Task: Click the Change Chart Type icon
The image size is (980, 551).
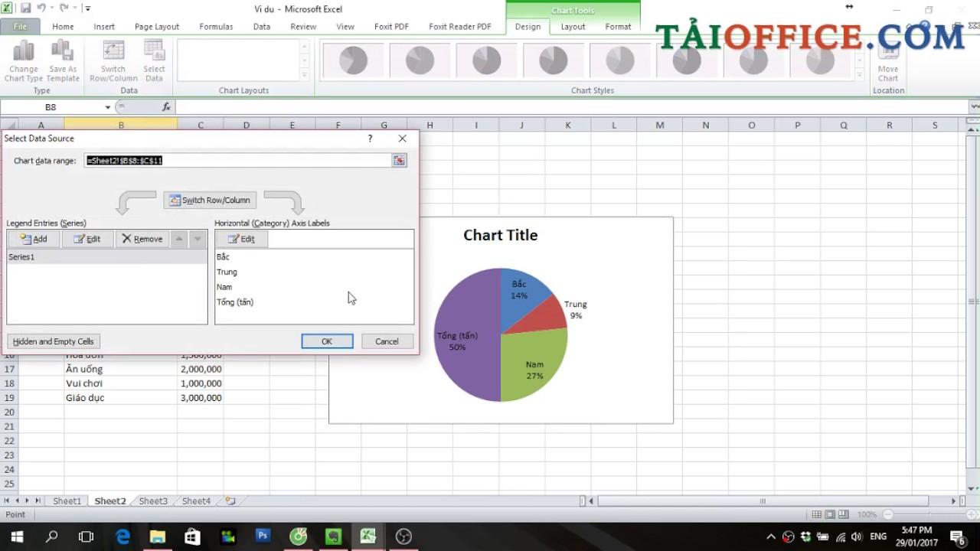Action: point(24,61)
